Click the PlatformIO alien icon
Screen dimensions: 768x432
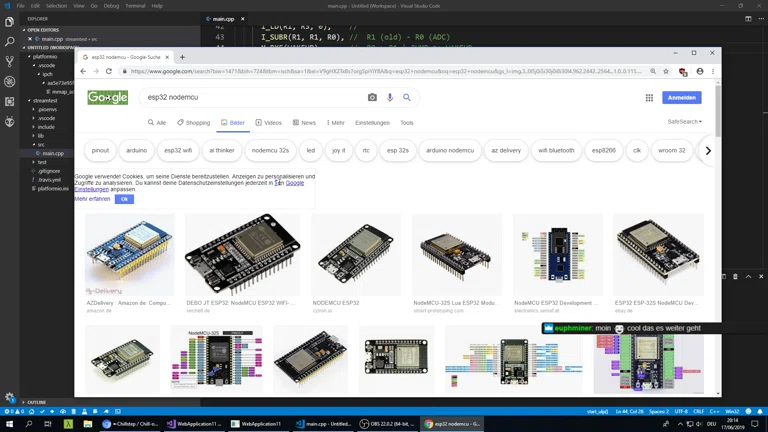10,120
